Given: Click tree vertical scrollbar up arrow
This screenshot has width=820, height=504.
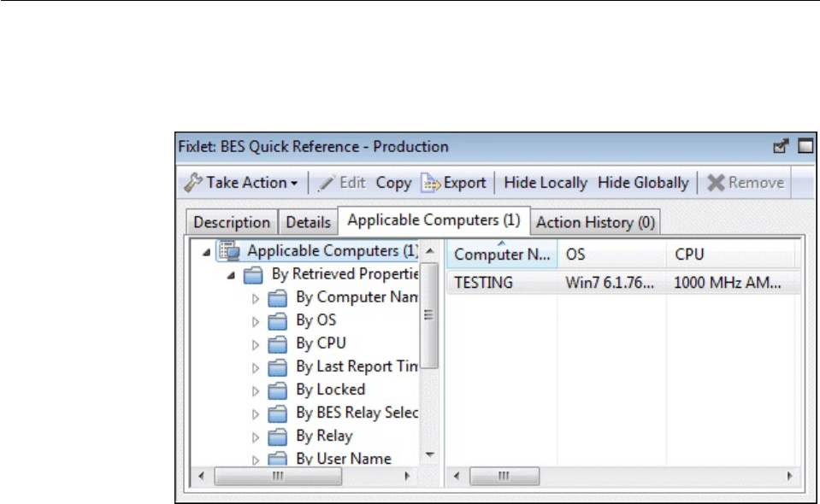Looking at the screenshot, I should 430,251.
